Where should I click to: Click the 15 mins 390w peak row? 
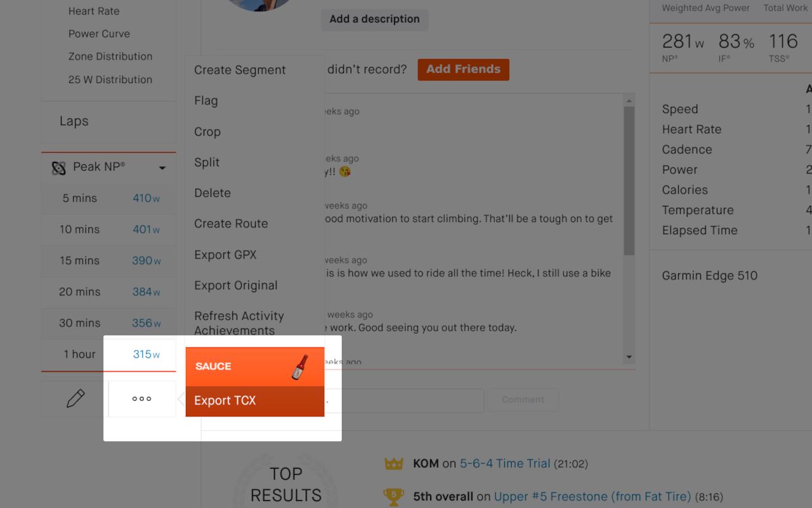(x=108, y=261)
